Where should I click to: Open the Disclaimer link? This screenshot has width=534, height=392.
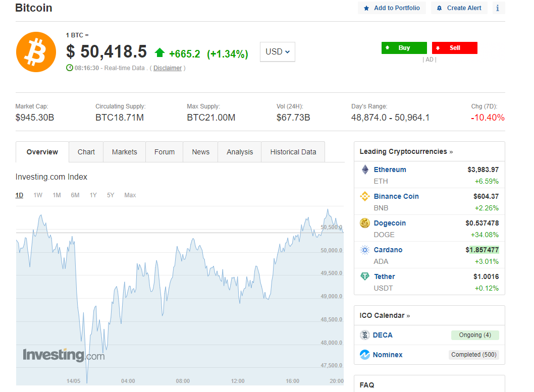[168, 68]
